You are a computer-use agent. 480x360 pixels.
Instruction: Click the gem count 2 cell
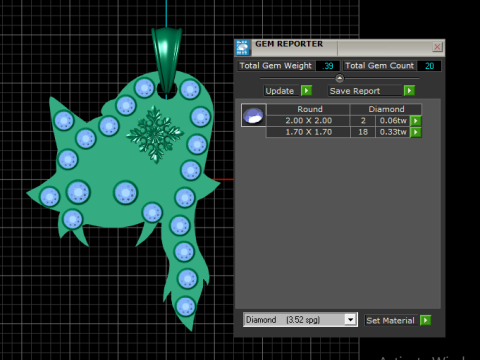click(x=363, y=121)
